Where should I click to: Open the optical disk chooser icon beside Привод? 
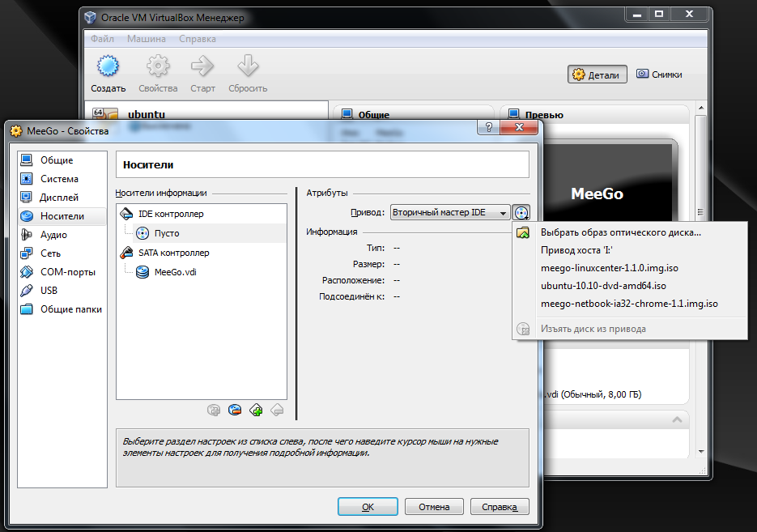pos(522,213)
